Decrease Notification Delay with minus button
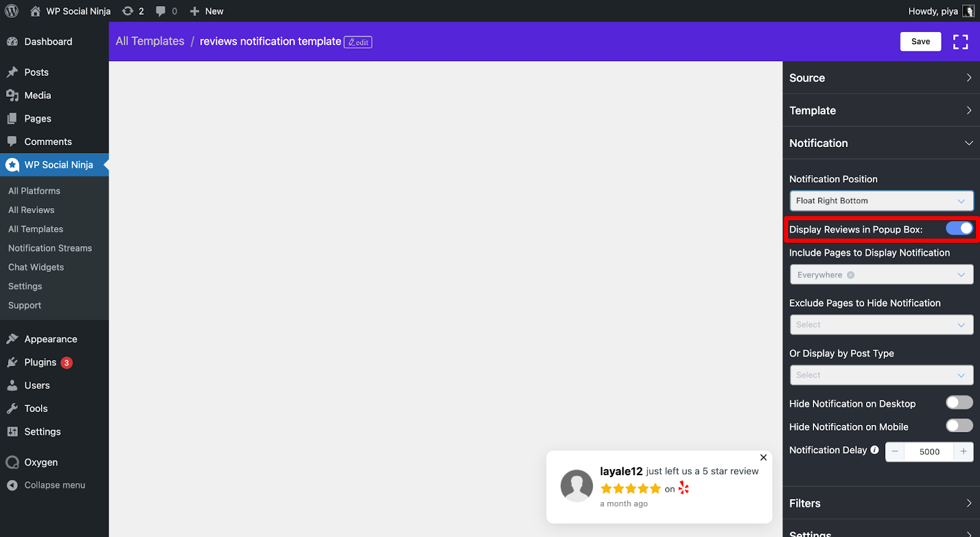980x537 pixels. point(895,451)
